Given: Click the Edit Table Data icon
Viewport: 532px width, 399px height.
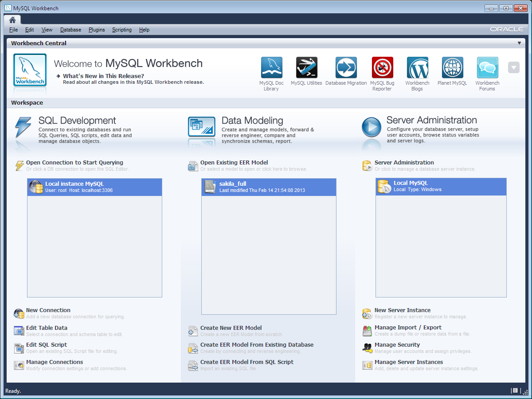Looking at the screenshot, I should pyautogui.click(x=19, y=331).
